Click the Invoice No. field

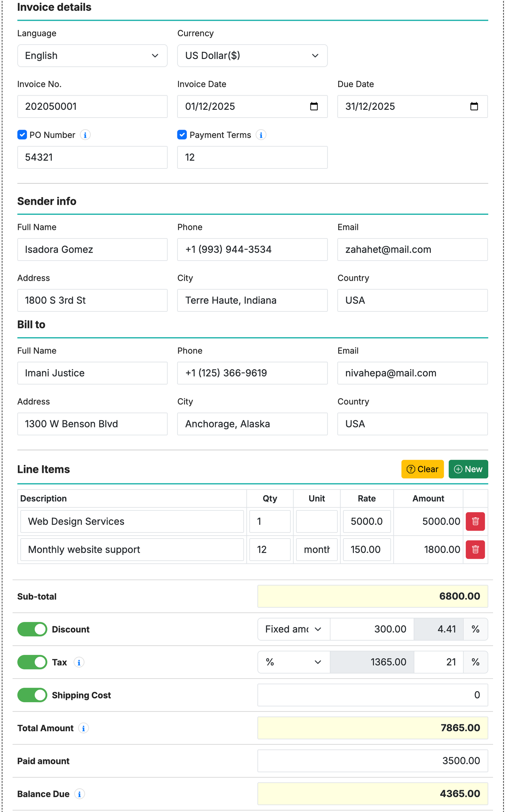pyautogui.click(x=92, y=106)
